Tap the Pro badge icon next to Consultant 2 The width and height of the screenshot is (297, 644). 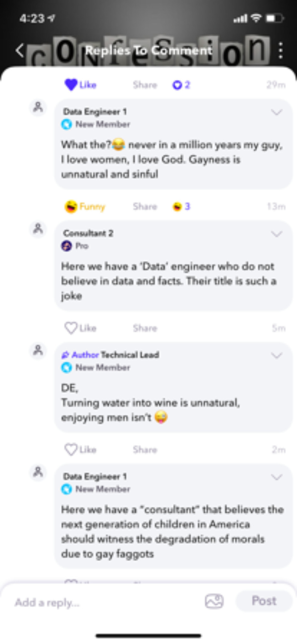pyautogui.click(x=67, y=246)
